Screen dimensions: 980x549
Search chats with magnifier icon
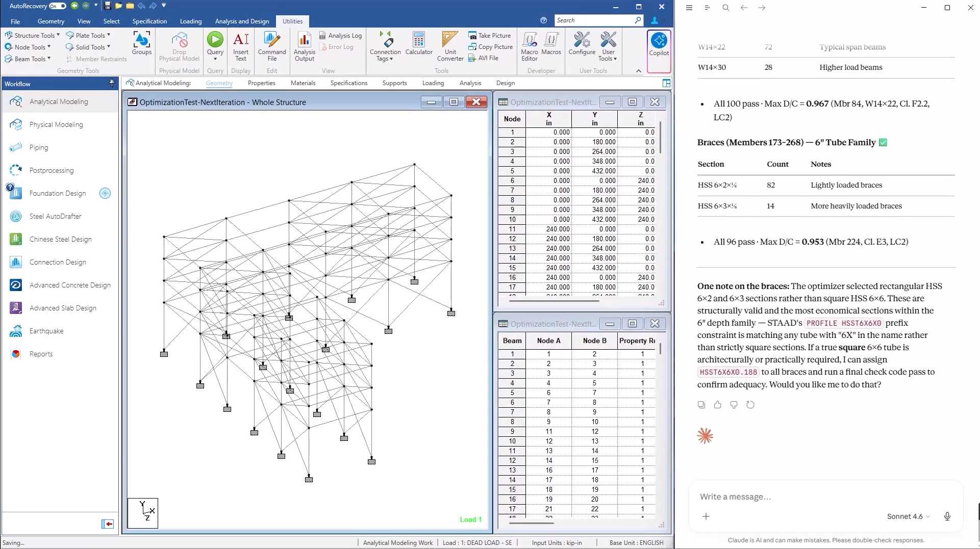[x=726, y=8]
